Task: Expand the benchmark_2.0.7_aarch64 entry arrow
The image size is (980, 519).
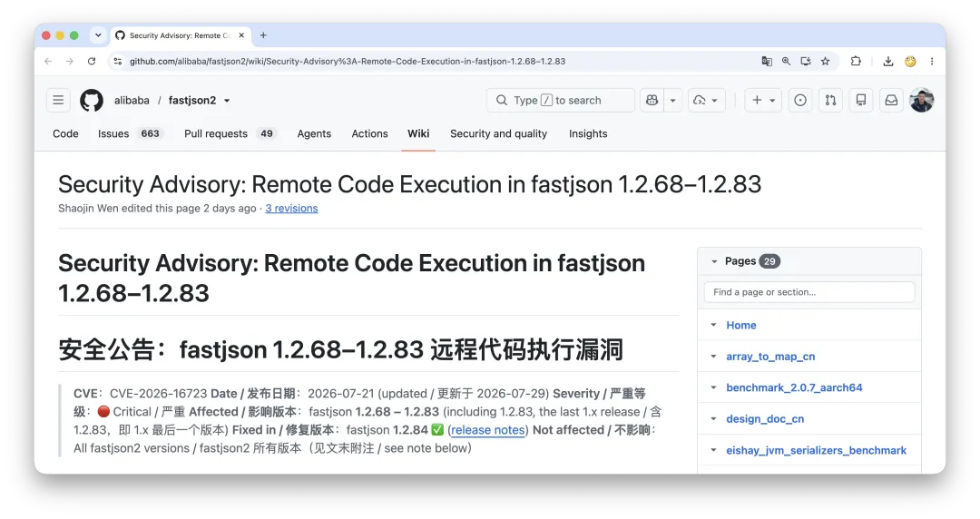Action: pos(713,387)
